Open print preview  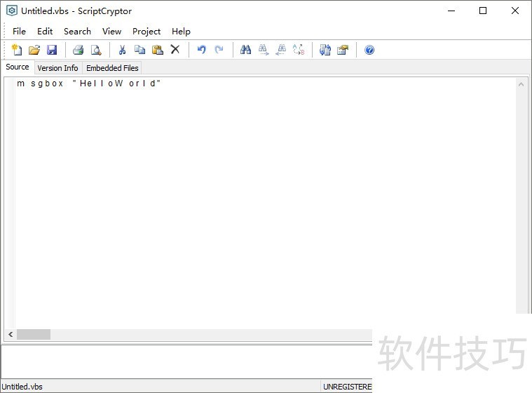tap(96, 50)
